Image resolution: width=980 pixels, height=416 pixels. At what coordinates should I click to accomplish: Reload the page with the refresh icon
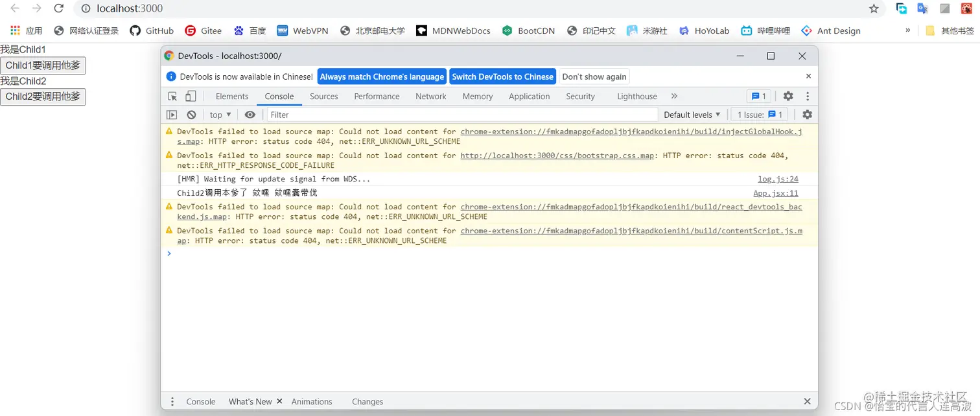(x=58, y=8)
